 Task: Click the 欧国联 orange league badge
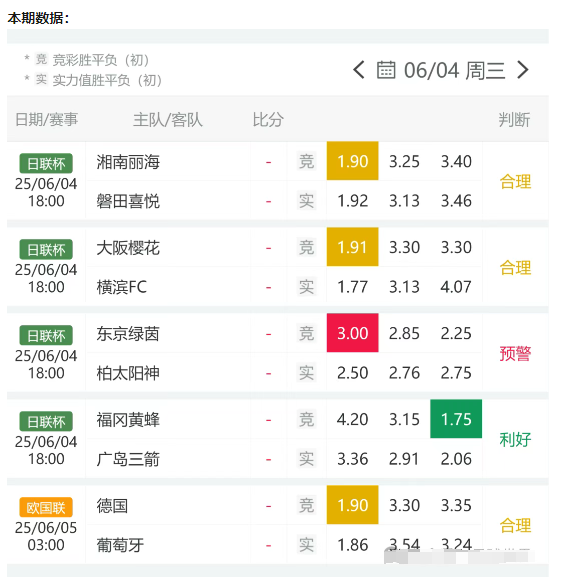[x=46, y=508]
